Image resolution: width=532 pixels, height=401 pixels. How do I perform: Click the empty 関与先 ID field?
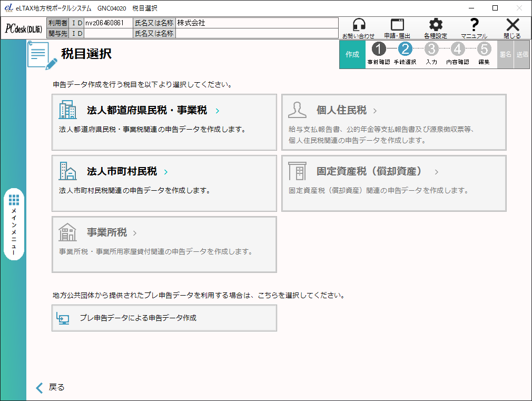click(x=109, y=34)
